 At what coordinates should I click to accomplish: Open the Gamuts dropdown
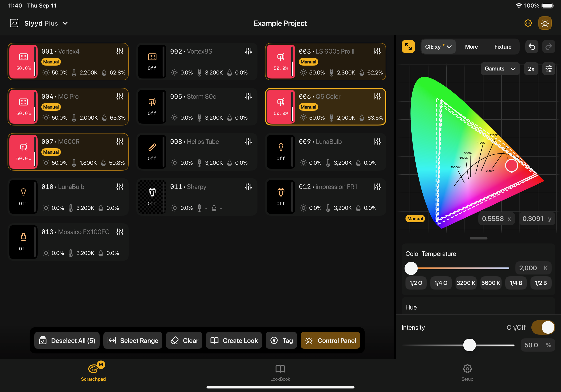(500, 69)
